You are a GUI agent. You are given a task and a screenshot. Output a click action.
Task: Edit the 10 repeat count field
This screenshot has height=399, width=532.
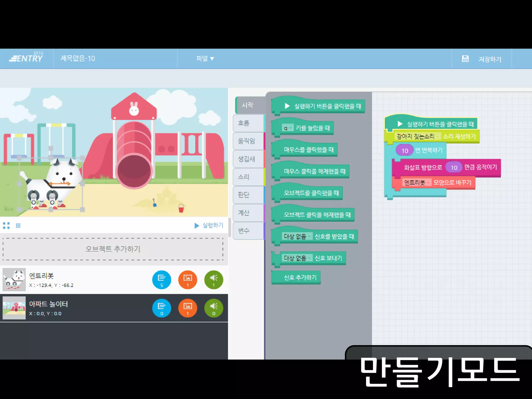tap(404, 151)
